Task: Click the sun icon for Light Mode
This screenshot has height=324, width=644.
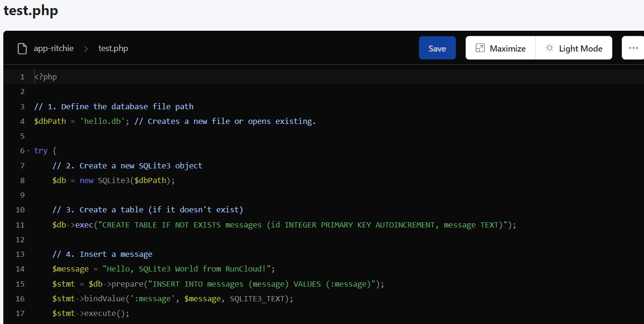Action: [549, 48]
